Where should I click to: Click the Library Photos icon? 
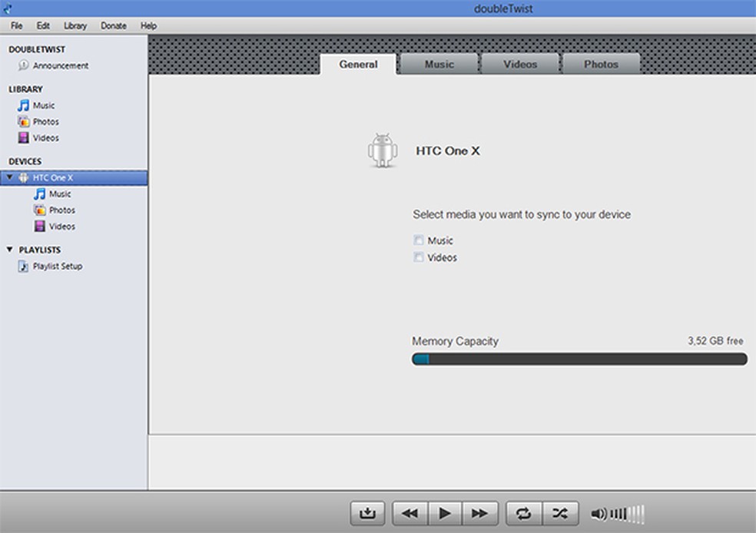point(23,121)
